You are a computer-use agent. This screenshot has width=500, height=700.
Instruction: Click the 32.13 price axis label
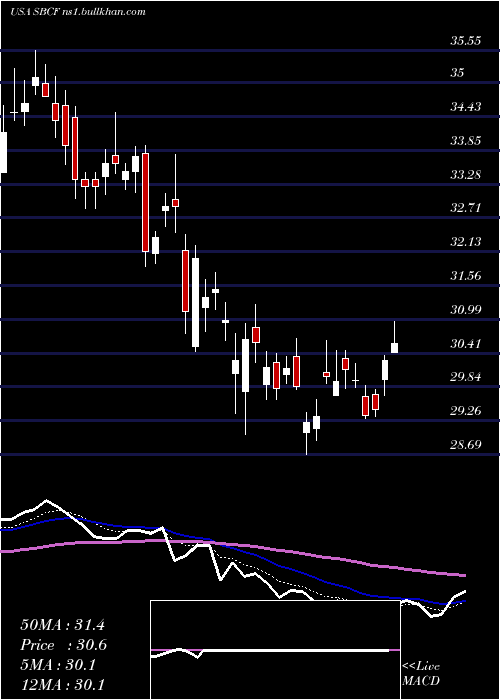pyautogui.click(x=465, y=242)
